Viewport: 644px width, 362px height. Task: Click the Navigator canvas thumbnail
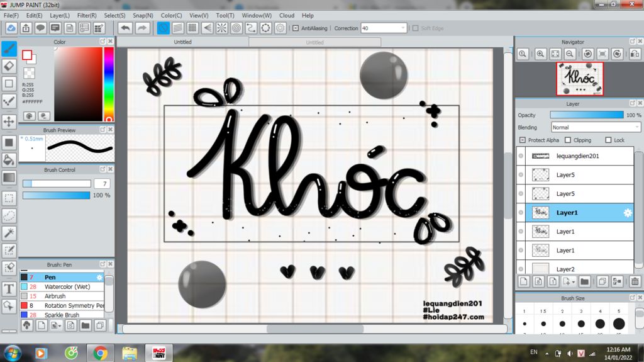pyautogui.click(x=579, y=79)
